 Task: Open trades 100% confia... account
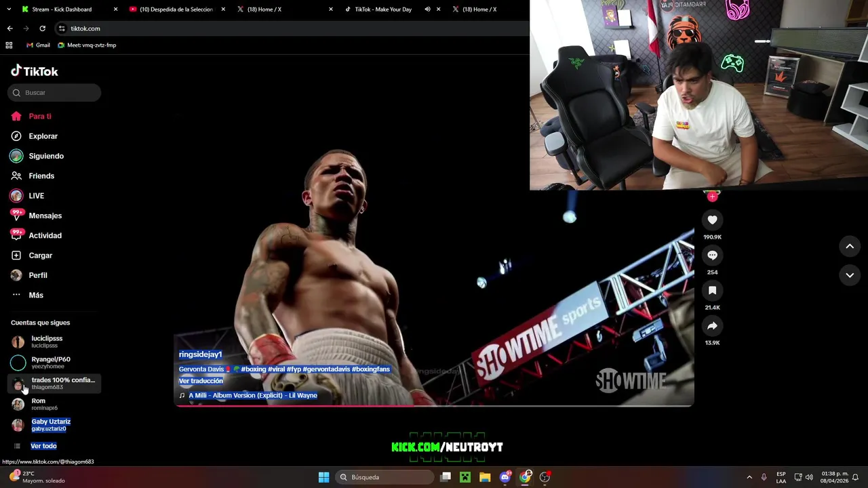pos(54,384)
